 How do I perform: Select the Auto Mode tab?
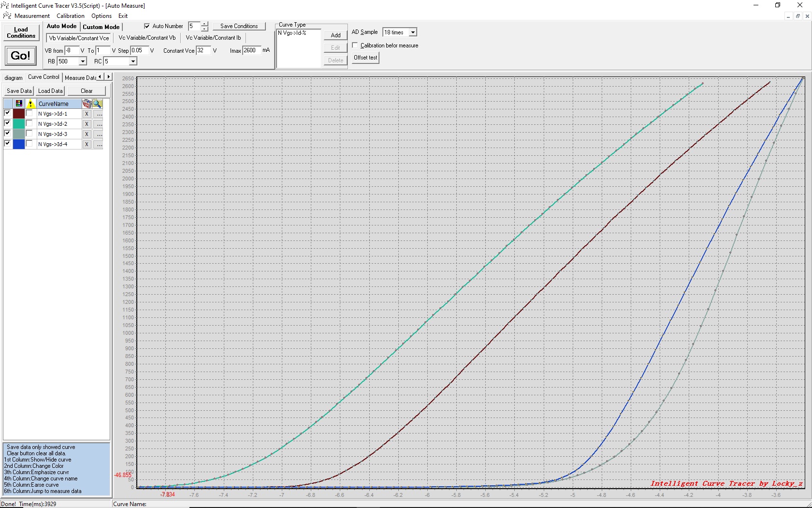61,26
